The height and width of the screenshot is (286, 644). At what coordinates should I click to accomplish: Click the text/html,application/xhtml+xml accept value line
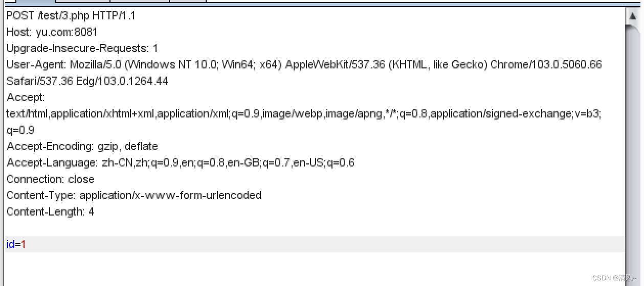(304, 114)
